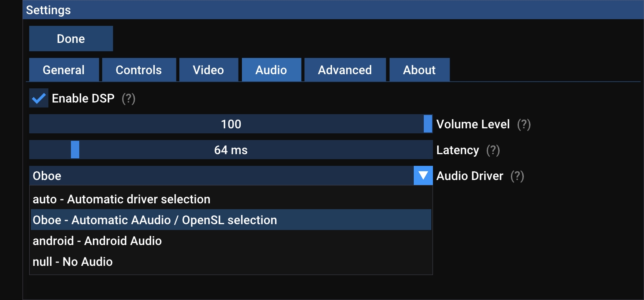The image size is (644, 300).
Task: Click the Latency slider
Action: 231,150
